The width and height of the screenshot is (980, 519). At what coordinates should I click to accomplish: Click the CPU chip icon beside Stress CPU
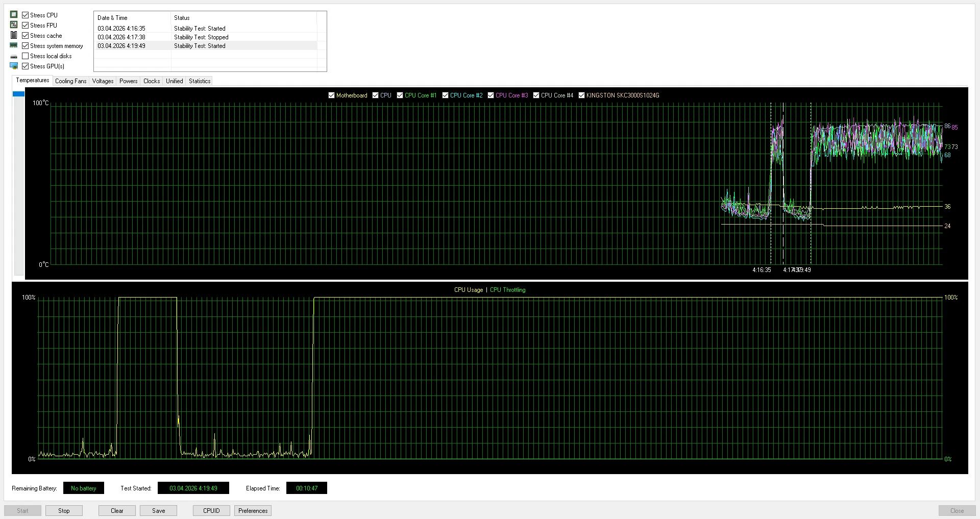14,15
